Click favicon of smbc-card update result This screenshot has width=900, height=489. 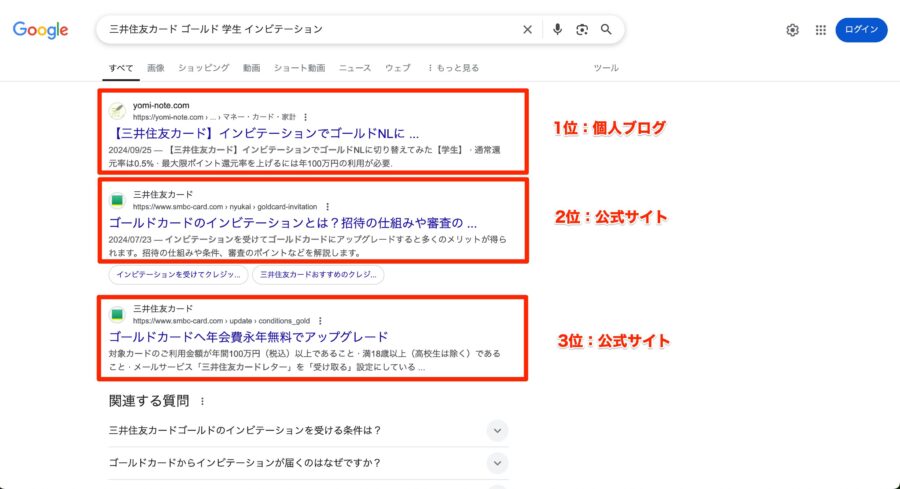pos(117,314)
